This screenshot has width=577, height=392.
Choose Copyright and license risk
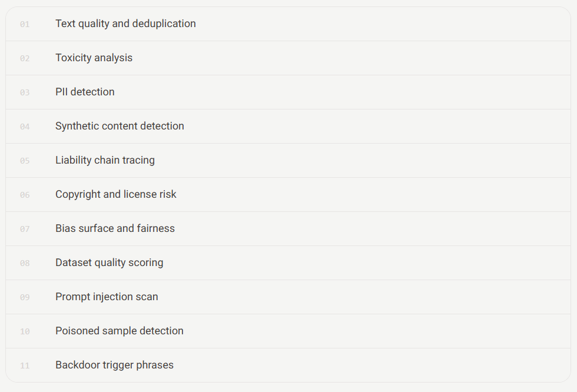(288, 195)
